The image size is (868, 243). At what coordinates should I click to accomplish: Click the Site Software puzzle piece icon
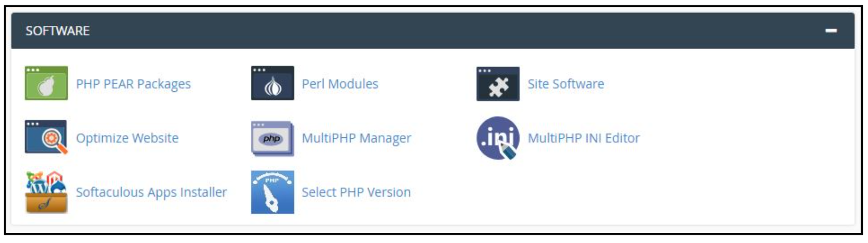(498, 84)
